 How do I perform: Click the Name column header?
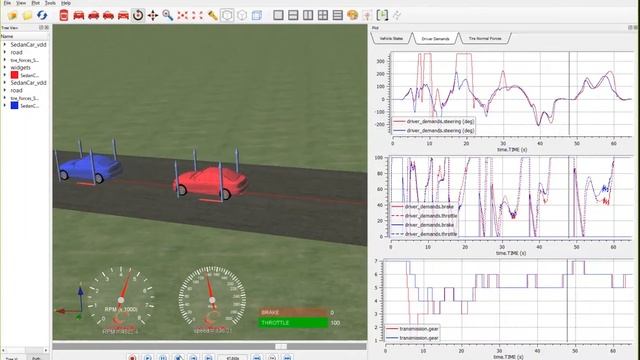[25, 36]
